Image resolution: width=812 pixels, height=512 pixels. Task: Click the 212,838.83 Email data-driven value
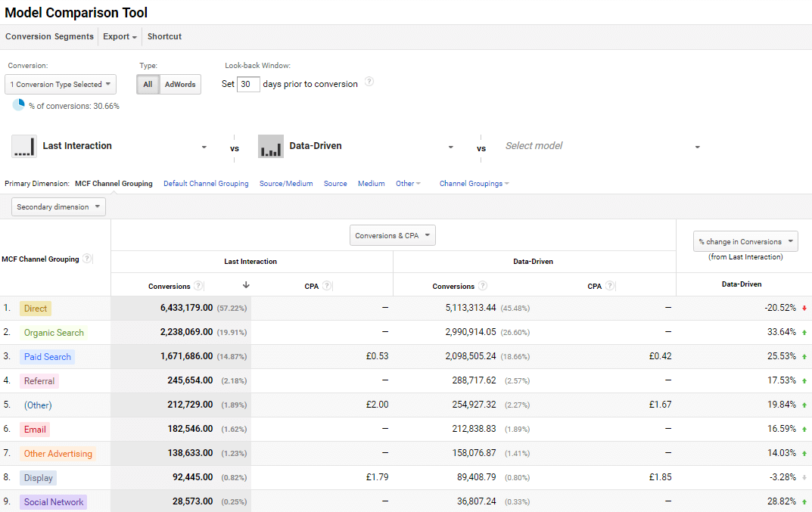click(x=474, y=429)
